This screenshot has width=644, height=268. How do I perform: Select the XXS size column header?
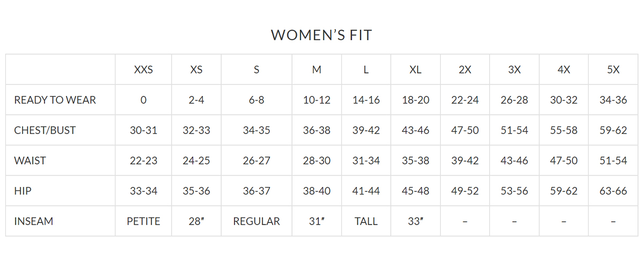(x=143, y=70)
